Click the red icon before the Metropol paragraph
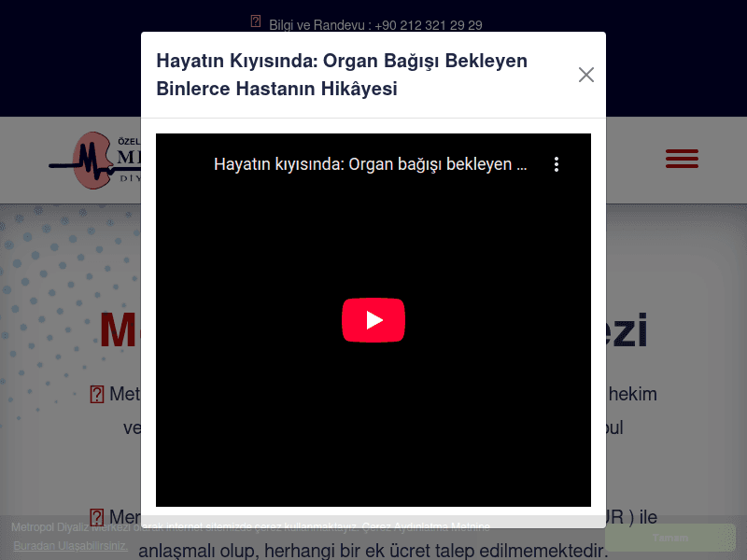The height and width of the screenshot is (560, 747). point(96,394)
